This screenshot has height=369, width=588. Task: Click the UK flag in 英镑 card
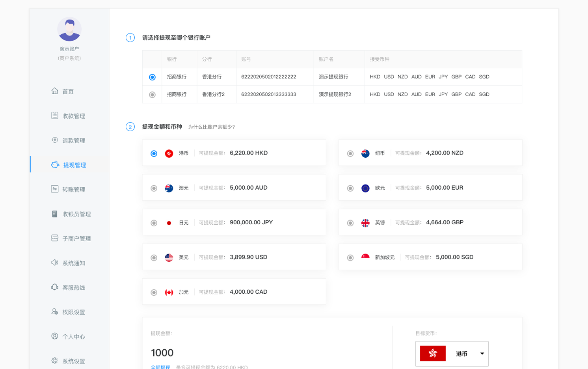pos(365,223)
